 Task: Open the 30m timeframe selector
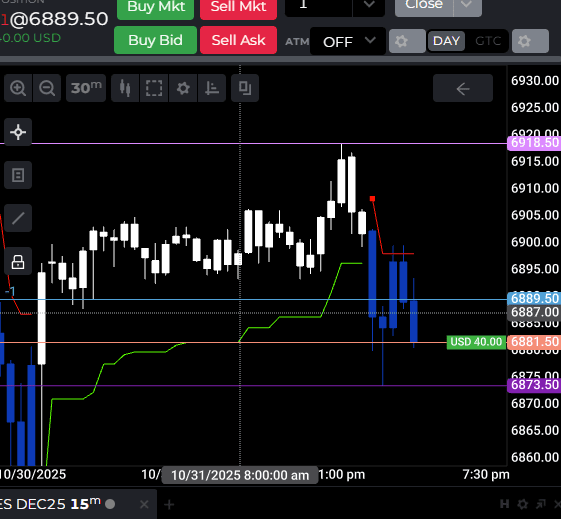(86, 88)
